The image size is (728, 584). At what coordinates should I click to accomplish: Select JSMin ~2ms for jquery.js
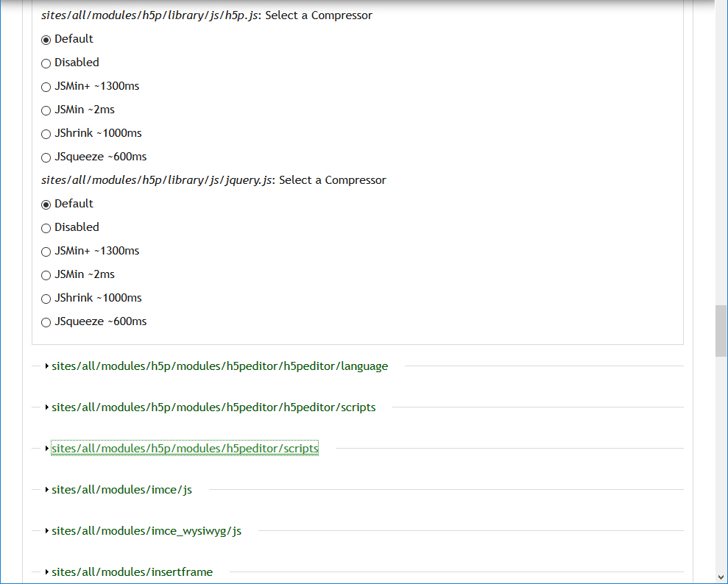tap(46, 275)
